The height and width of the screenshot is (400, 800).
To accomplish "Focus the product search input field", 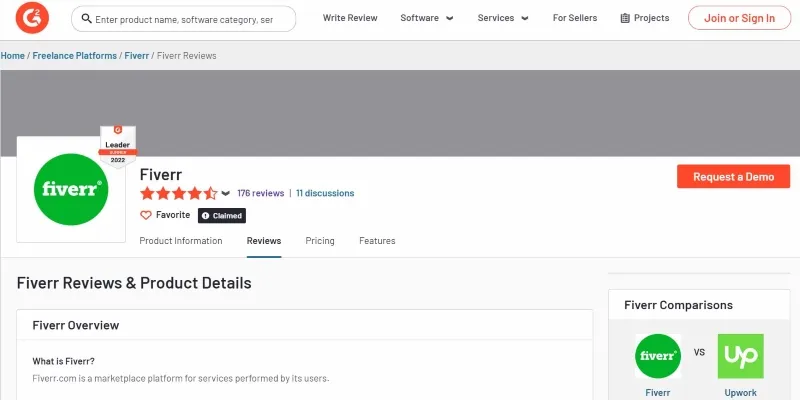I will 184,19.
